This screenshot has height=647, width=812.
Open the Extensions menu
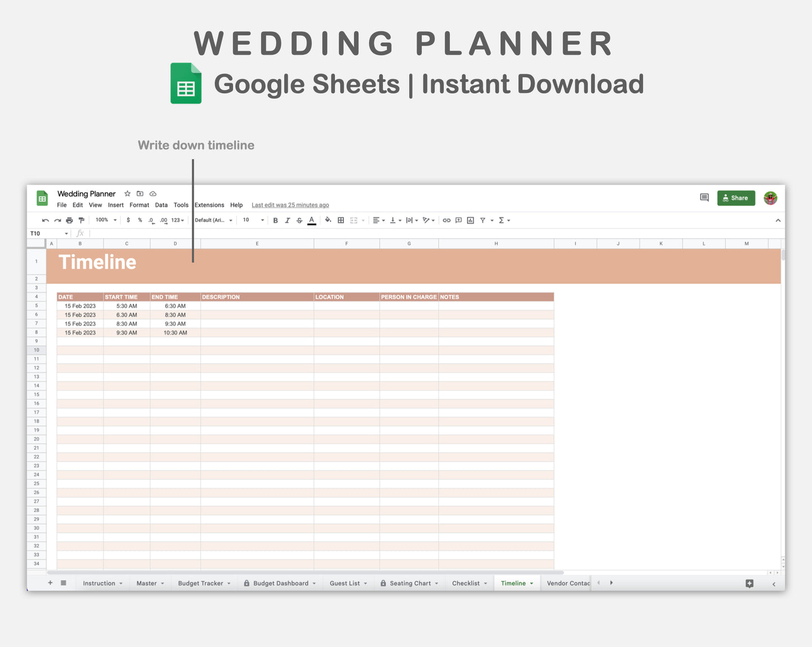coord(209,205)
